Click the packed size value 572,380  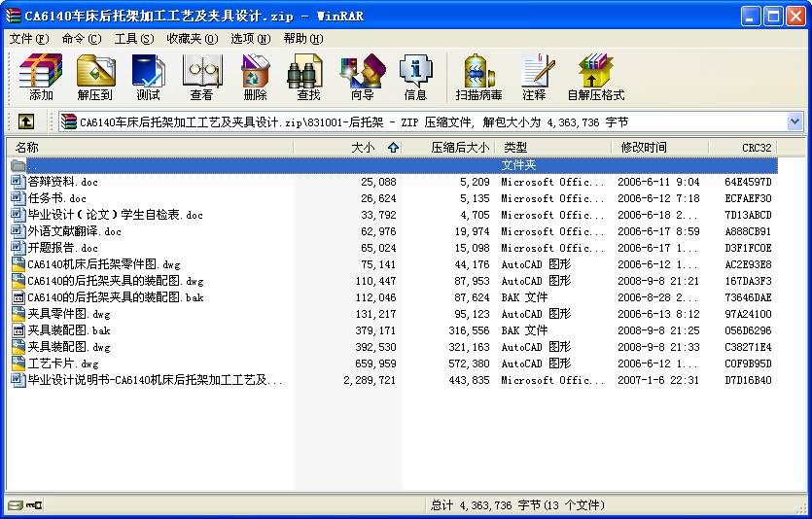(x=469, y=363)
